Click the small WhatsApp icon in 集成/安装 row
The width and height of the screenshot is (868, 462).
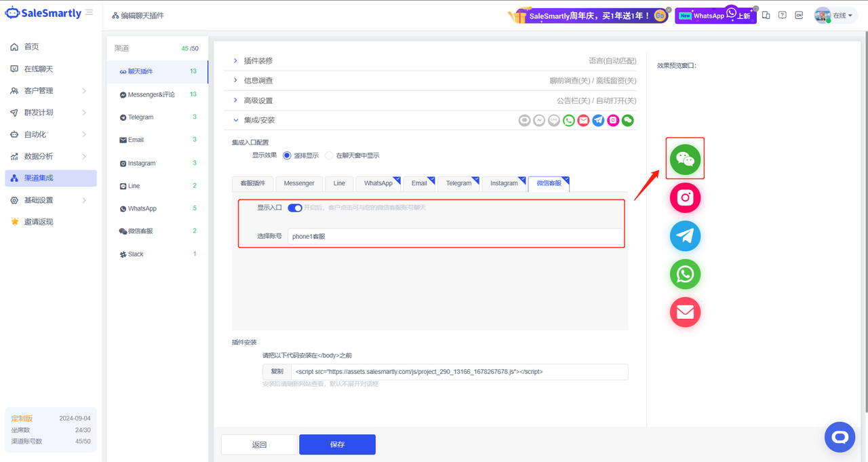[569, 120]
